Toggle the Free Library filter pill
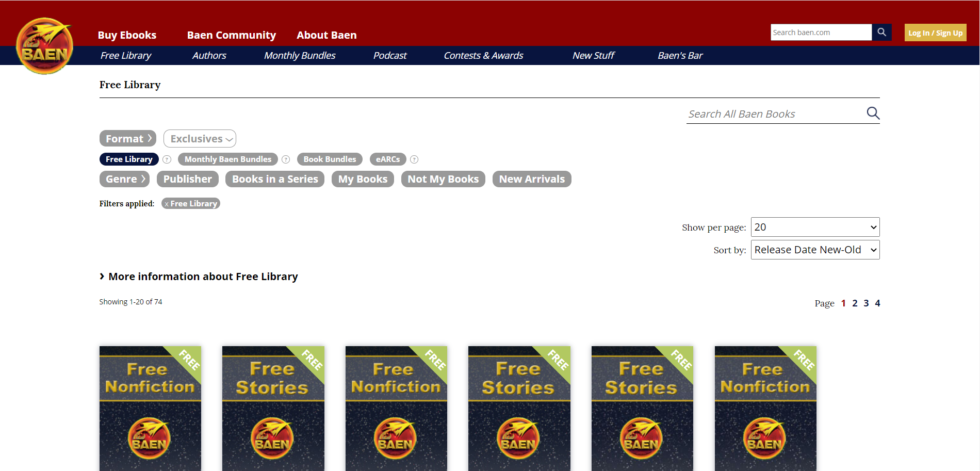980x471 pixels. [x=129, y=159]
